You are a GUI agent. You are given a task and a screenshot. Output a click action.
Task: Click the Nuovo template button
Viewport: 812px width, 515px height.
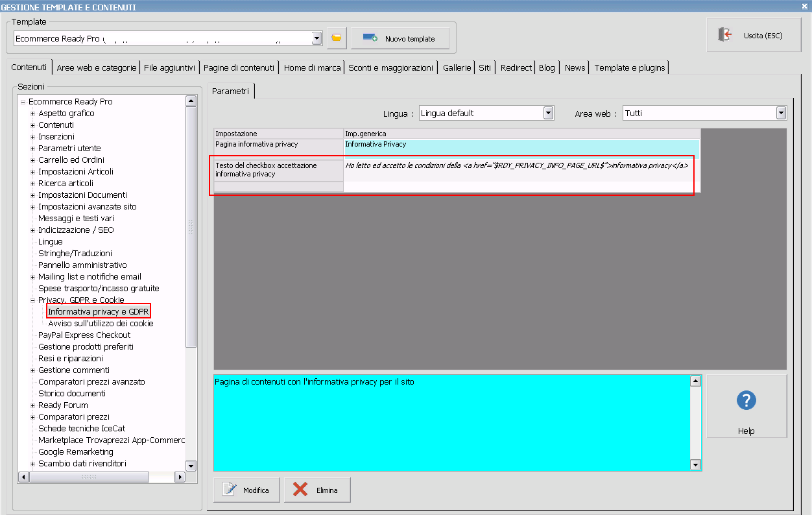[400, 38]
